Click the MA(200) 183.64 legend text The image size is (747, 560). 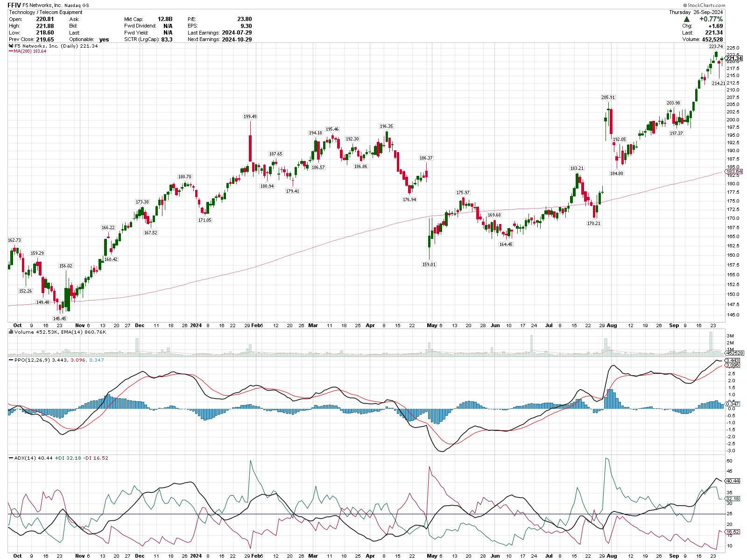click(30, 51)
